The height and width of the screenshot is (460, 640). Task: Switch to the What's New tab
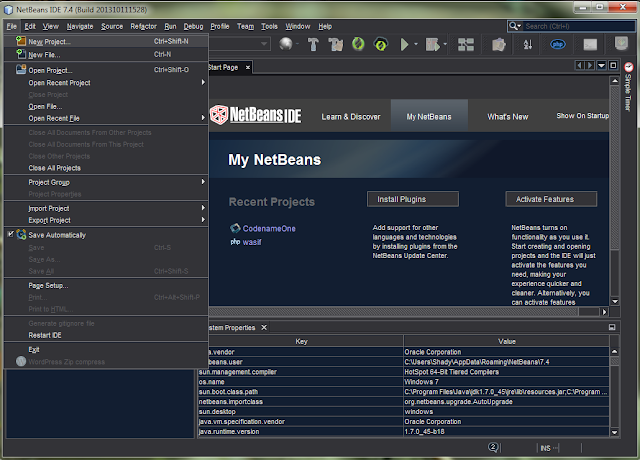tap(507, 117)
